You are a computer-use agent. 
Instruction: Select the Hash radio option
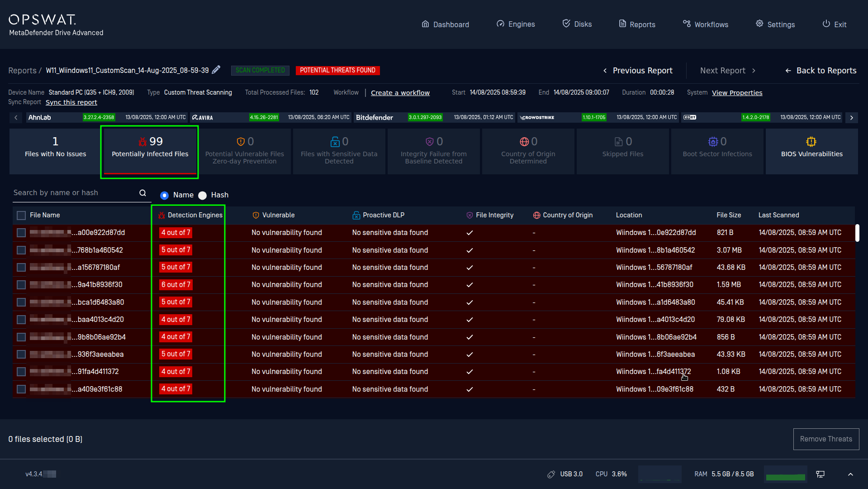click(x=203, y=195)
